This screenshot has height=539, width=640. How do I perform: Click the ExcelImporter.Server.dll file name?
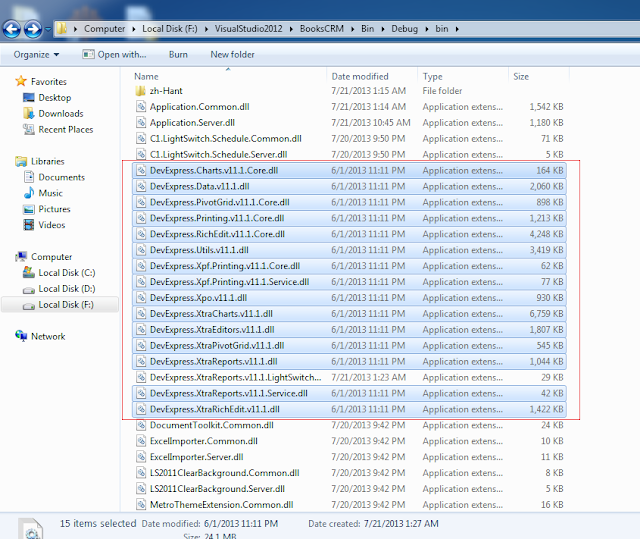[x=196, y=457]
